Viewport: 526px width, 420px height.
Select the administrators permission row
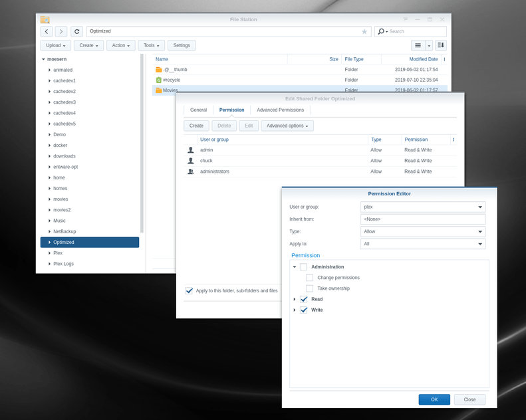pyautogui.click(x=320, y=171)
